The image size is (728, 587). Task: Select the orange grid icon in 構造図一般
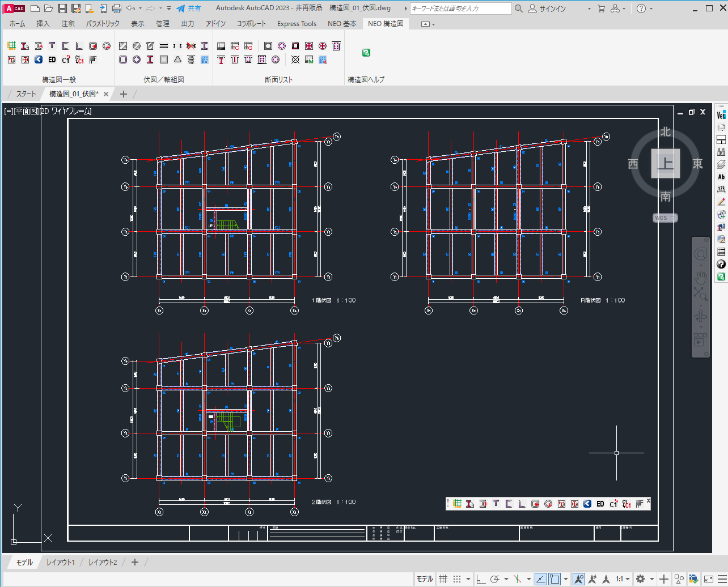tap(11, 46)
